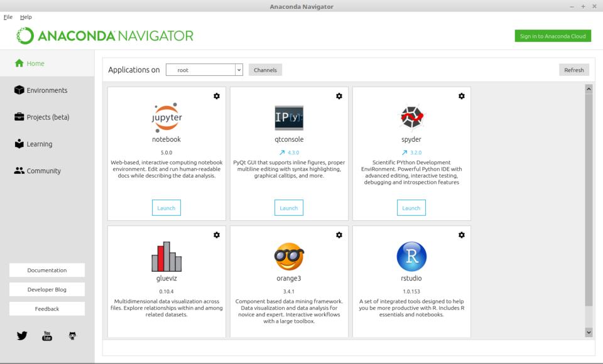Sign in to Anaconda Cloud
Viewport: 603px width, 364px height.
click(x=553, y=36)
